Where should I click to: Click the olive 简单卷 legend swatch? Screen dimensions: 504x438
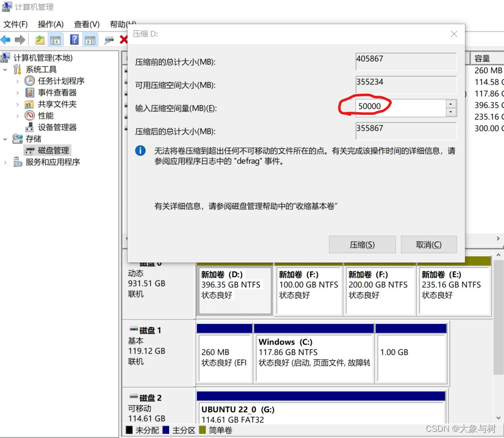click(202, 430)
